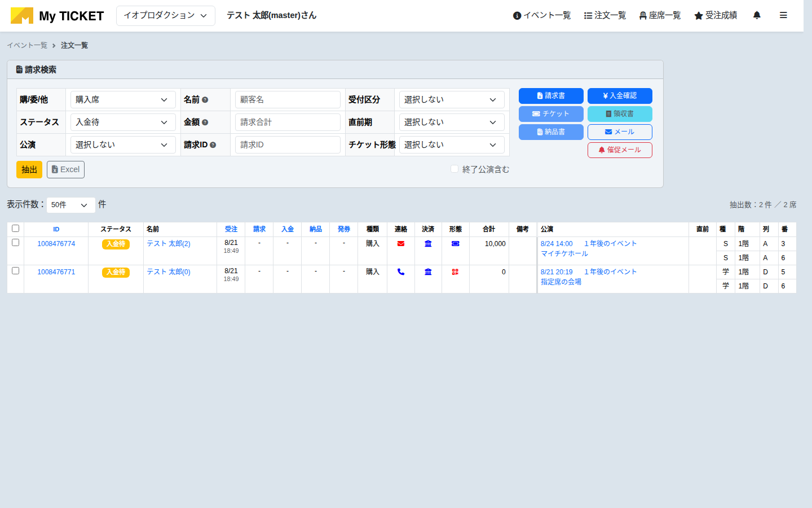The width and height of the screenshot is (812, 508).
Task: Click the 抽出 button
Action: coord(29,169)
